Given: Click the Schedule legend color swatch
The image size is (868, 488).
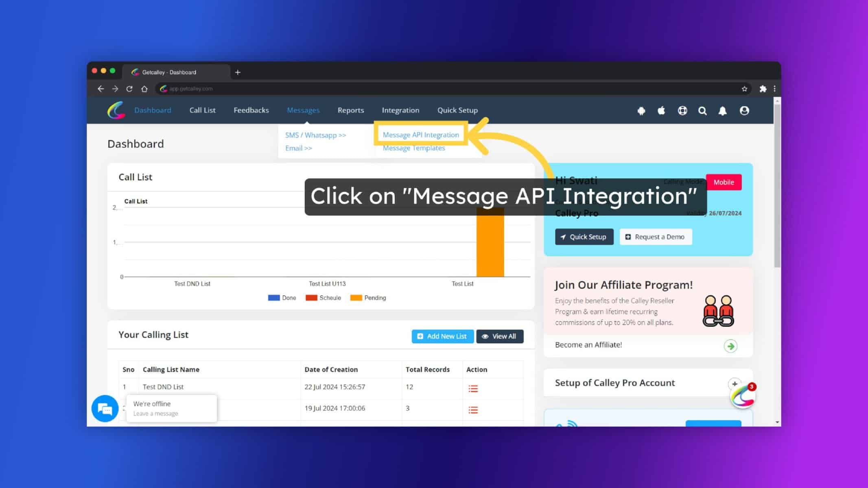Looking at the screenshot, I should (x=310, y=297).
